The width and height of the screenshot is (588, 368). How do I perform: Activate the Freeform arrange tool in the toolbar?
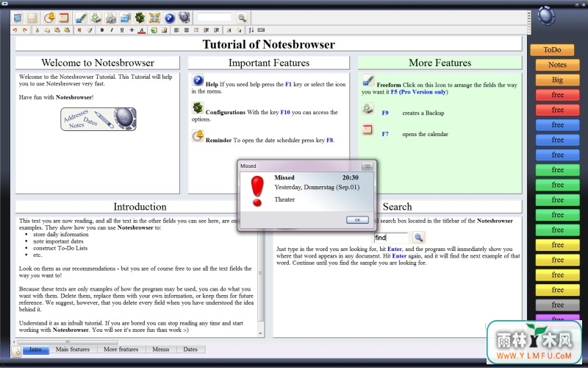coord(81,18)
